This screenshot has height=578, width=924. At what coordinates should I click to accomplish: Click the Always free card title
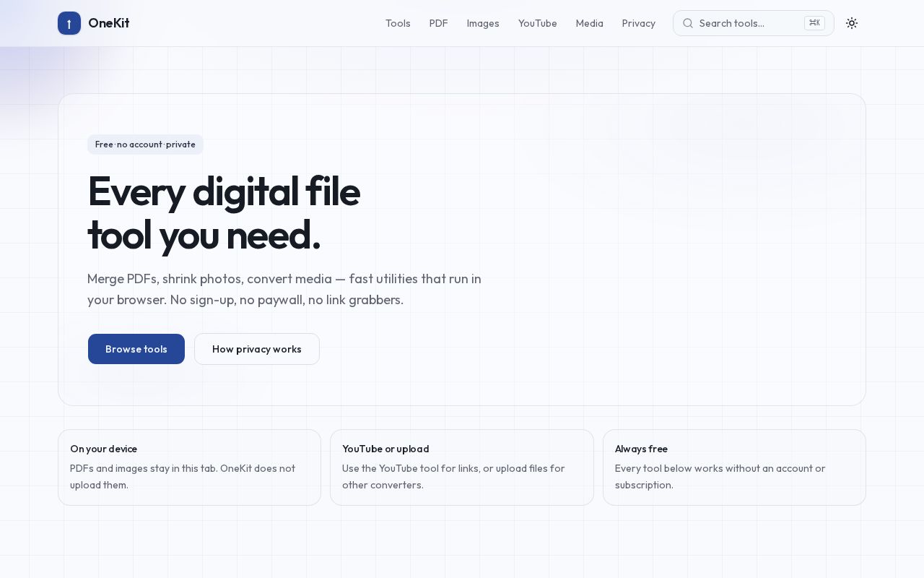[x=641, y=449]
